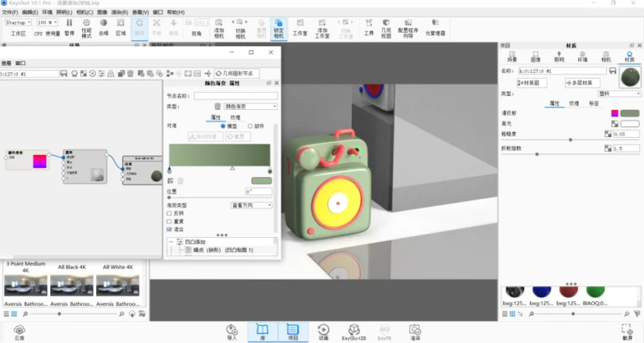Open the 动画 (animation) panel icon
This screenshot has height=343, width=644.
click(x=323, y=330)
